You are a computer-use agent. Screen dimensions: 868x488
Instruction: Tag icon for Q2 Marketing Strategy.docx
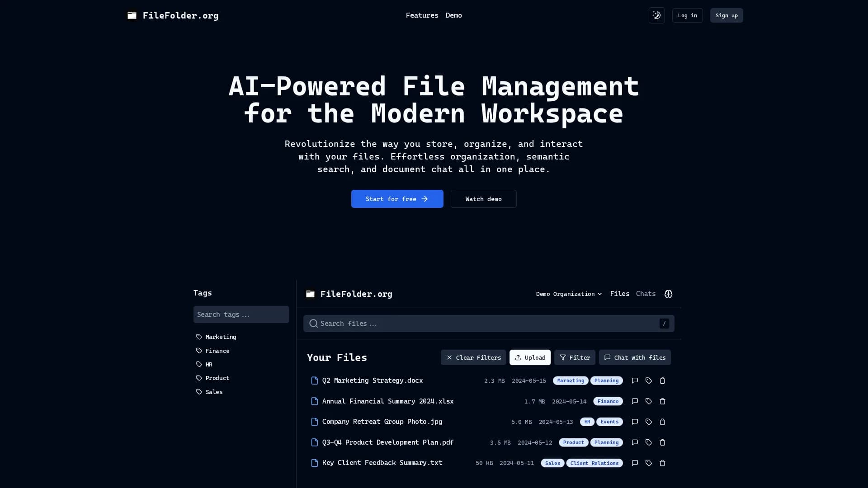[649, 380]
